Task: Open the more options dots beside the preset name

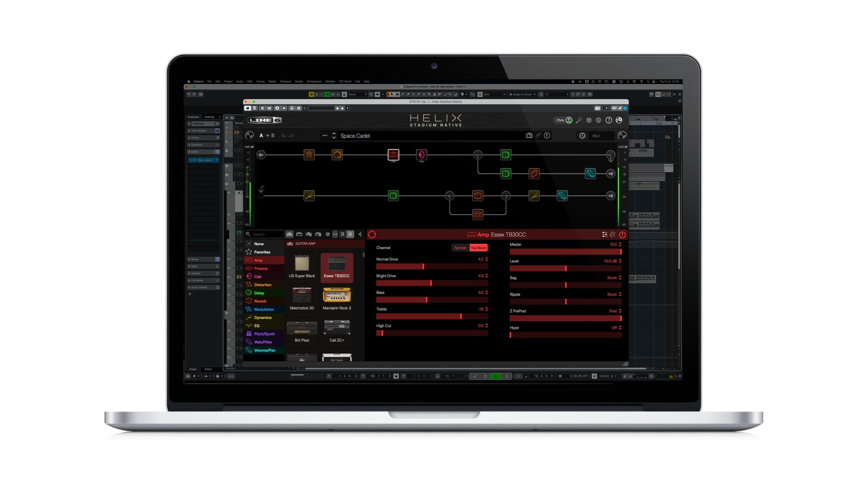Action: click(325, 136)
